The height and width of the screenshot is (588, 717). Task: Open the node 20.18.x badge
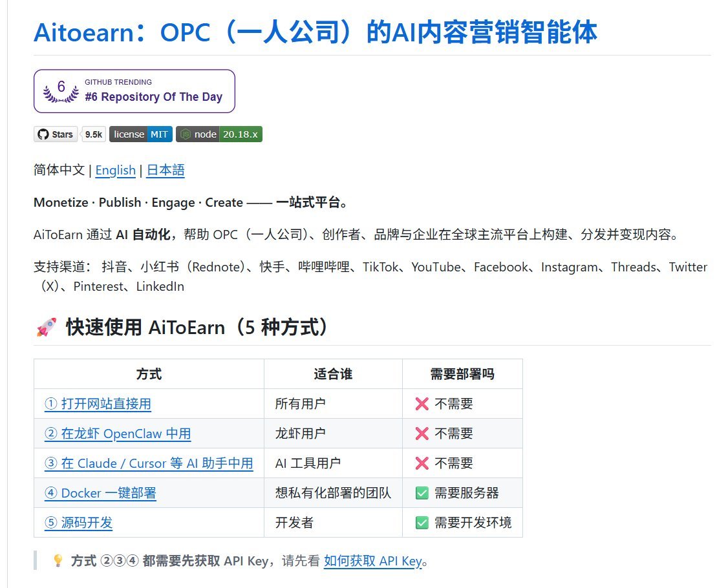click(219, 134)
